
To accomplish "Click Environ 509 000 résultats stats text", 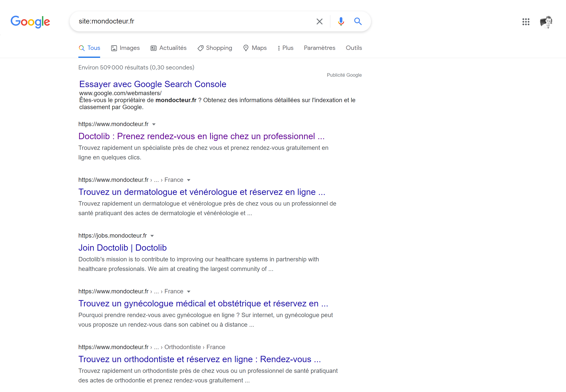I will tap(136, 68).
